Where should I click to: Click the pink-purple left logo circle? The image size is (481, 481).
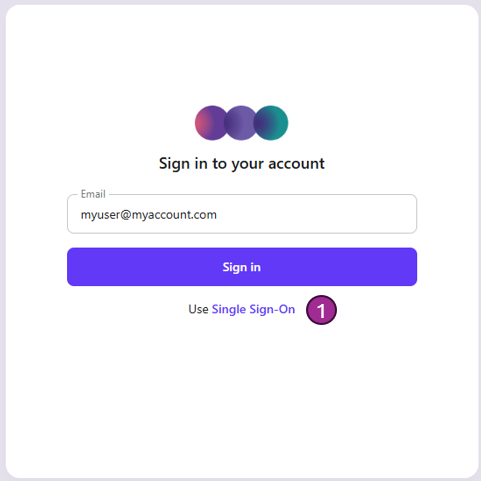pyautogui.click(x=210, y=123)
